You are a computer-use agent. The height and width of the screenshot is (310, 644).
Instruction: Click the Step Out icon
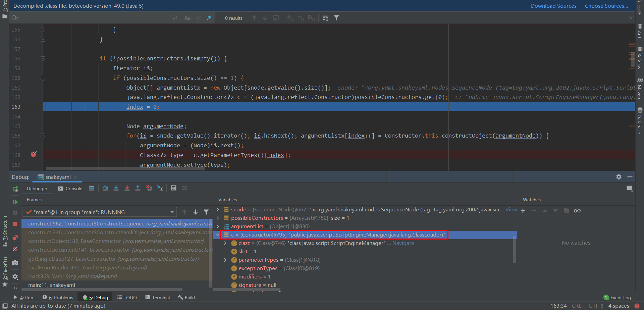pyautogui.click(x=138, y=188)
